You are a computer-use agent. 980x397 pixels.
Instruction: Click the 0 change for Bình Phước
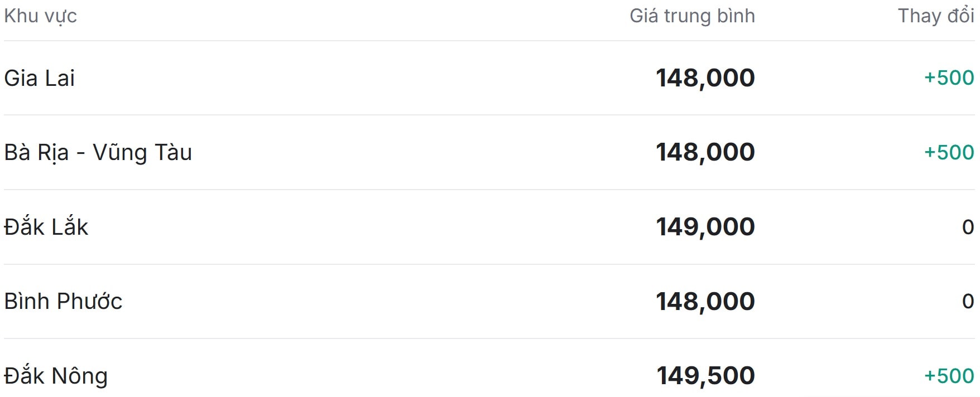coord(968,301)
